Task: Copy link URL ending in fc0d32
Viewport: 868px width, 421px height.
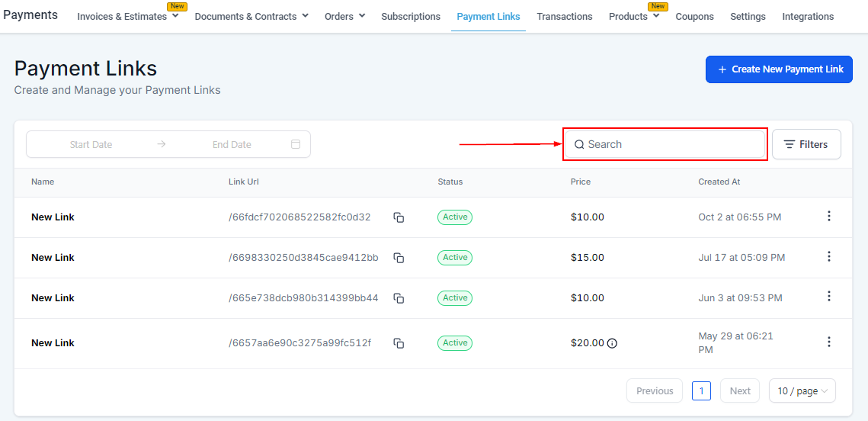Action: point(399,217)
